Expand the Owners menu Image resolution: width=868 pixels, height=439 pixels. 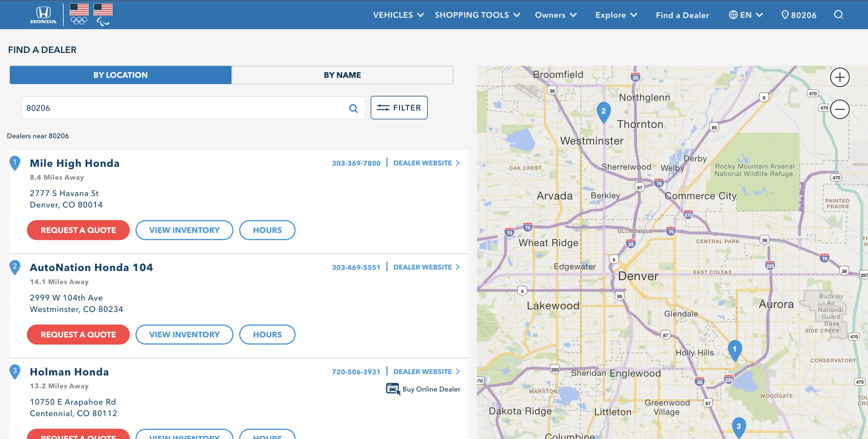[556, 15]
